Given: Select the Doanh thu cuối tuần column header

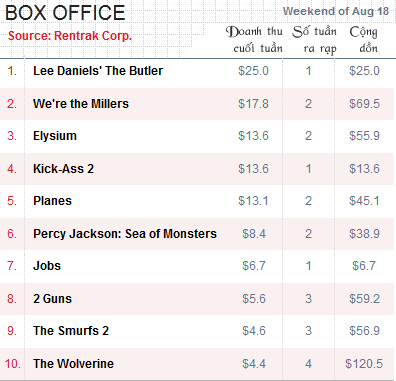Looking at the screenshot, I should click(254, 40).
